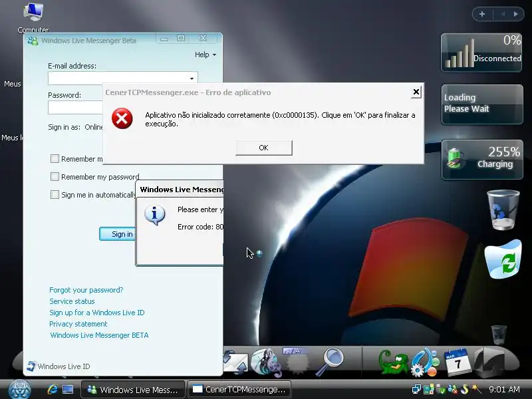Image resolution: width=532 pixels, height=399 pixels.
Task: Click Windows Live Messenger BETA link
Action: tap(99, 335)
